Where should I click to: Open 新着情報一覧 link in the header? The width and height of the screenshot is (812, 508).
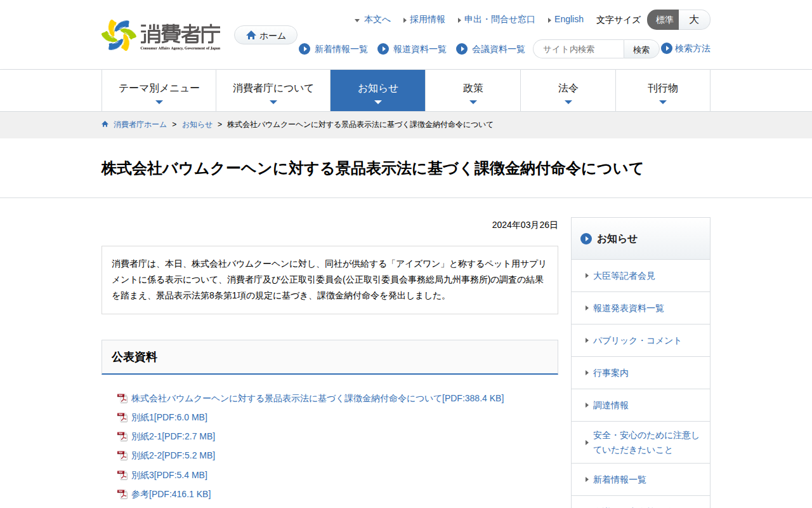(341, 49)
